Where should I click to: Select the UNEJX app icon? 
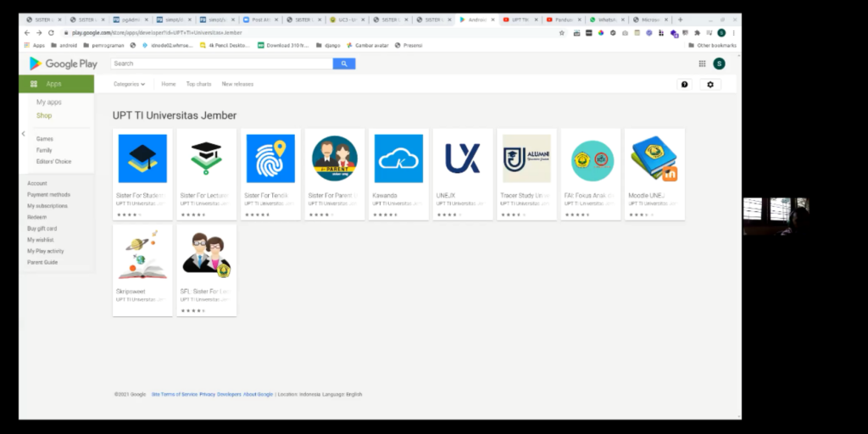click(x=463, y=159)
